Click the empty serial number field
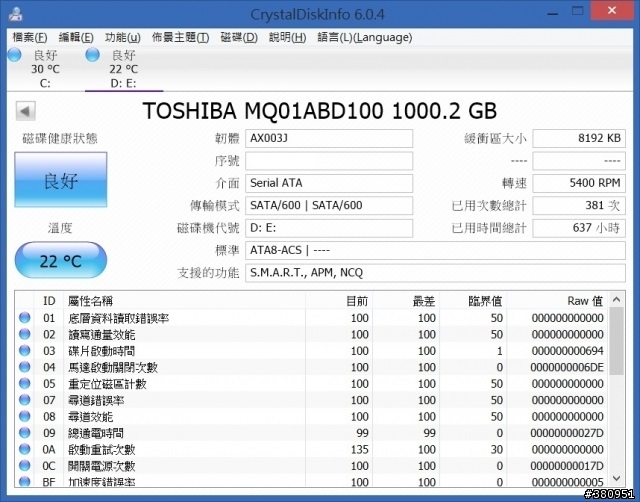The height and width of the screenshot is (502, 640). 329,161
